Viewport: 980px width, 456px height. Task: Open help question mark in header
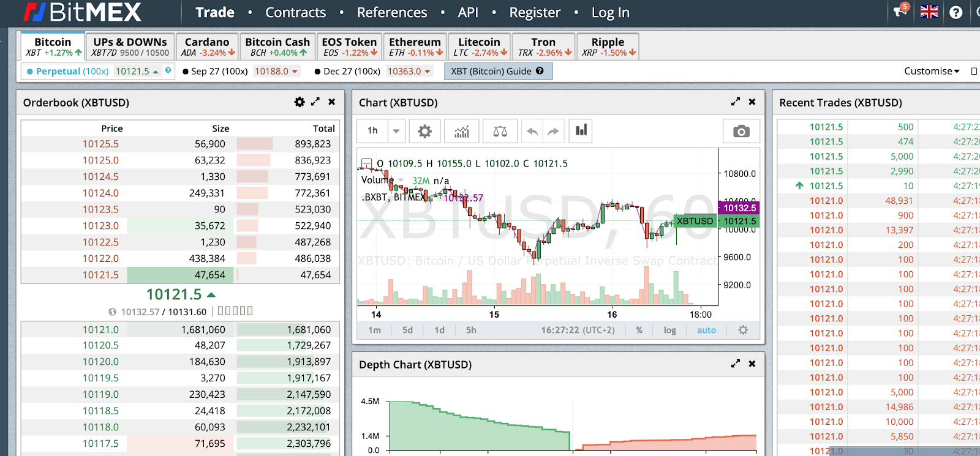956,12
